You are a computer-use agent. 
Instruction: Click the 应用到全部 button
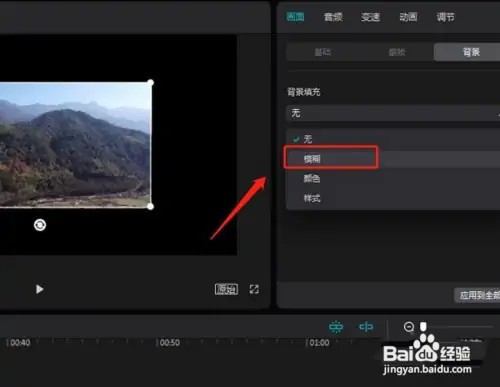(x=478, y=295)
